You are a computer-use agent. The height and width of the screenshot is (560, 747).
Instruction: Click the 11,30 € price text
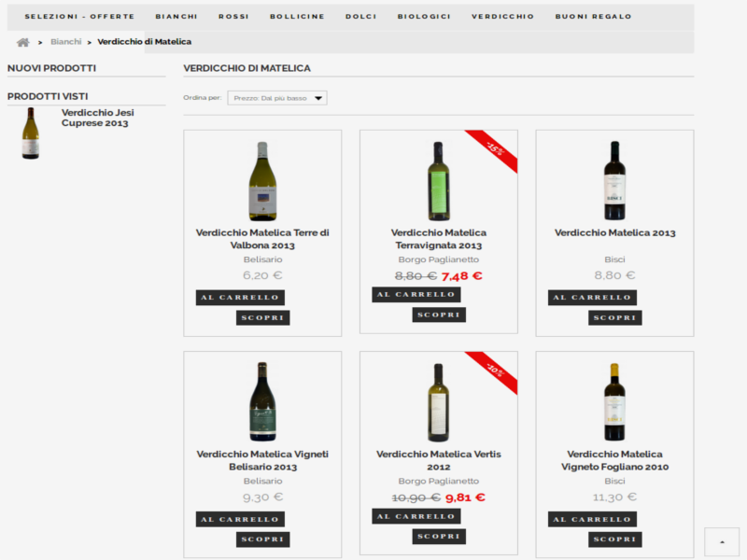[x=614, y=497]
